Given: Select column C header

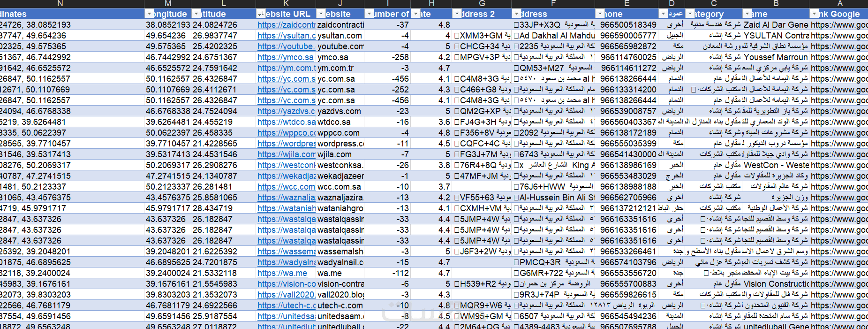Looking at the screenshot, I should 713,4.
